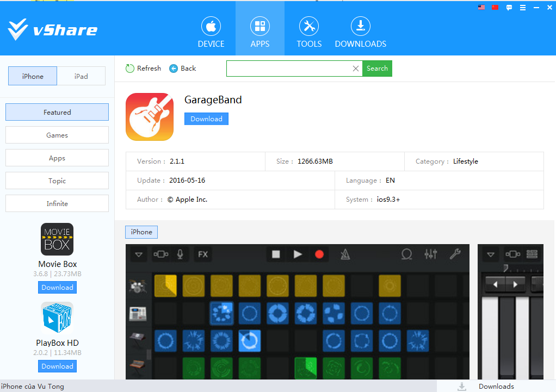The width and height of the screenshot is (556, 392).
Task: Click the GarageBand app icon
Action: (150, 117)
